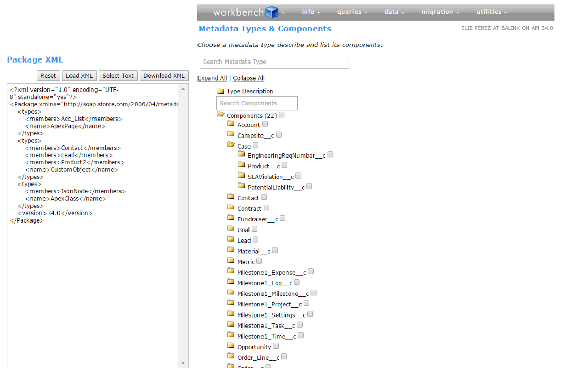Check the PotentialLiability__c checkbox
The image size is (588, 368).
(x=309, y=186)
